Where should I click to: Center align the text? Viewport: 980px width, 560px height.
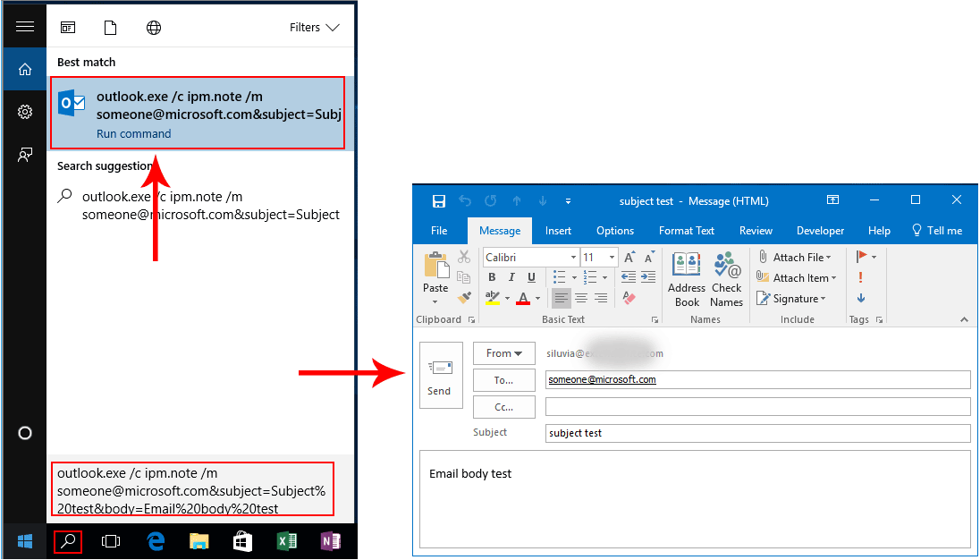pyautogui.click(x=581, y=298)
